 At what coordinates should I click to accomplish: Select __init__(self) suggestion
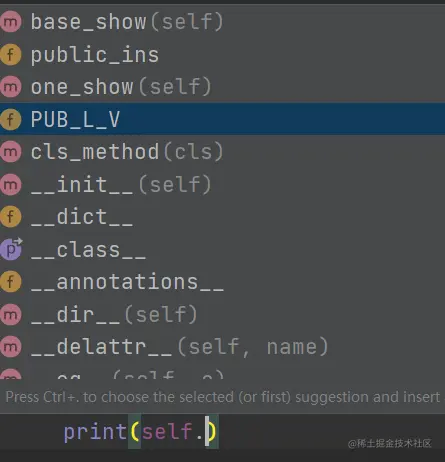[222, 184]
